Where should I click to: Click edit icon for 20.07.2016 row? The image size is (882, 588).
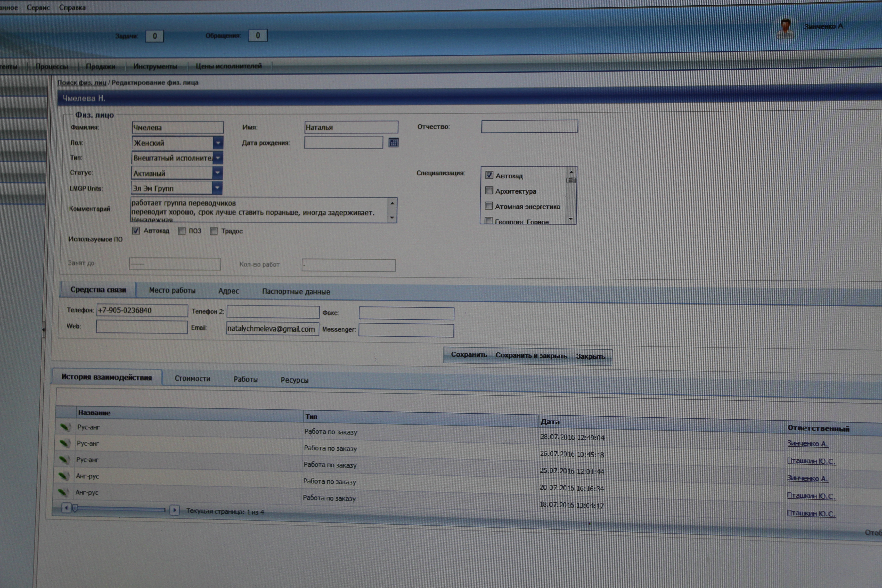tap(64, 476)
